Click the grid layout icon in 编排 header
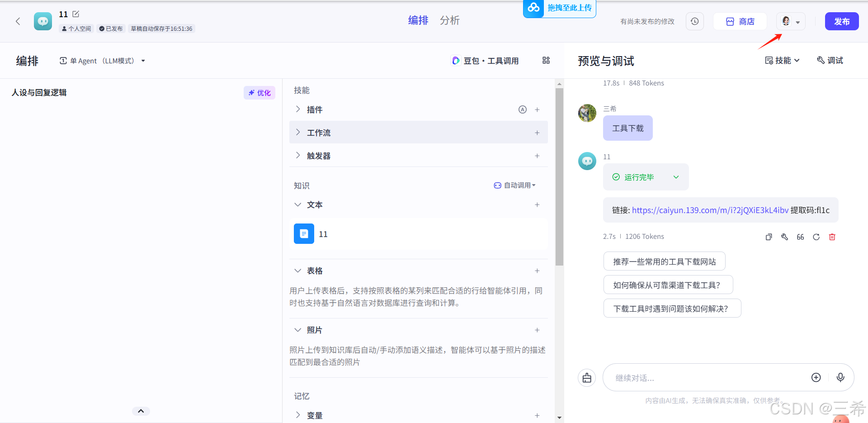The width and height of the screenshot is (868, 423). [546, 60]
